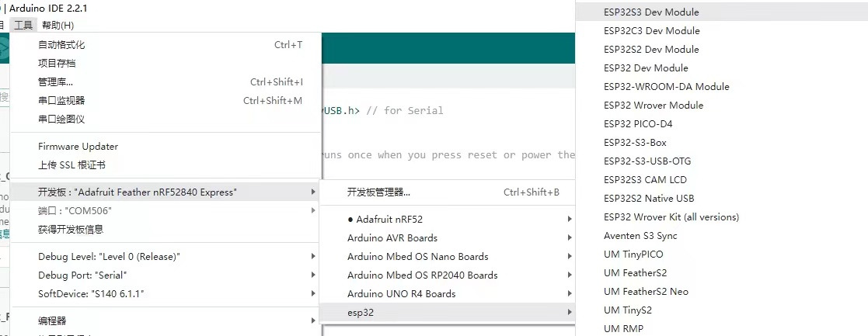The image size is (868, 336).
Task: Expand SoftDevice "S140 6.1.1" submenu
Action: click(x=166, y=294)
